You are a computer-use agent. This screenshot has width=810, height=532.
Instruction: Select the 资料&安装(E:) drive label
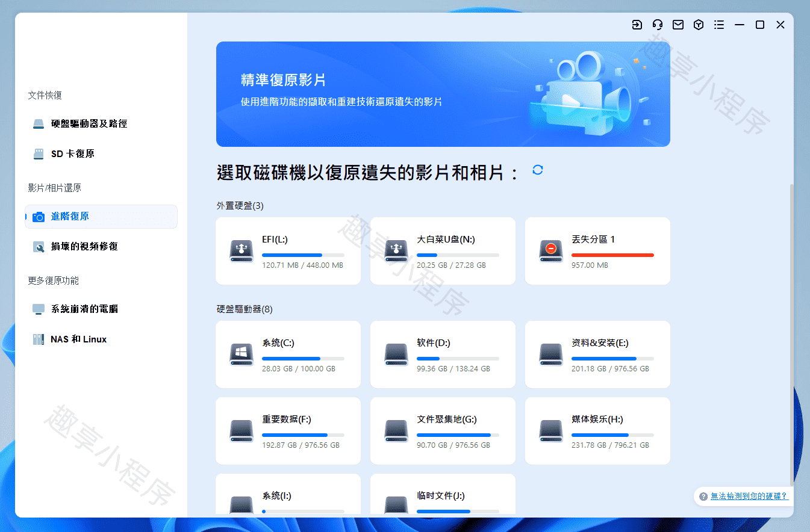pyautogui.click(x=600, y=343)
